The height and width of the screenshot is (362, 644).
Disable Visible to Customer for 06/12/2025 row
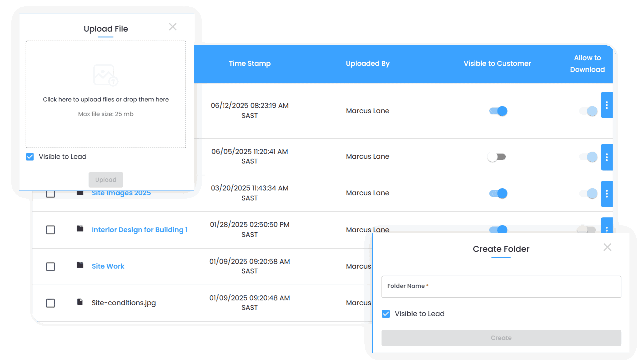tap(498, 111)
